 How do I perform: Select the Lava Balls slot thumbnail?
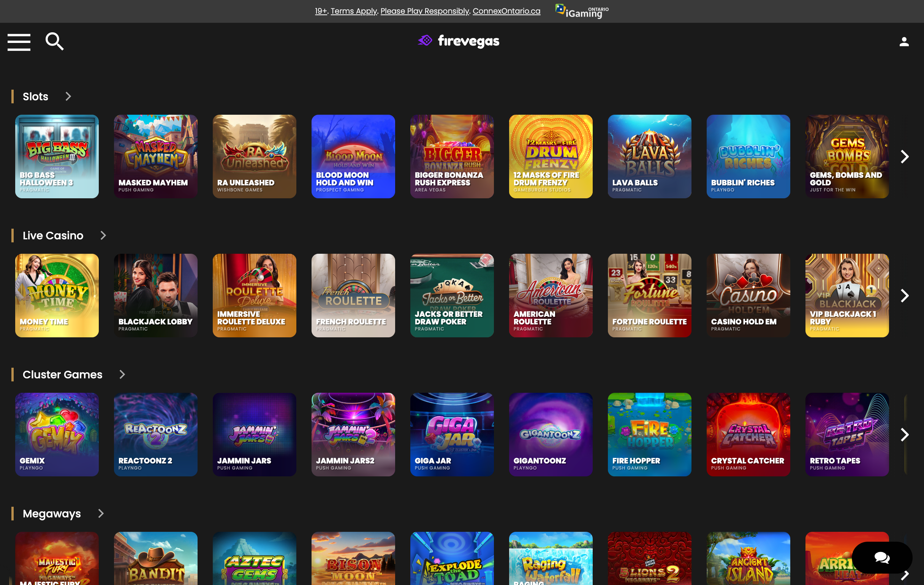[x=649, y=157]
